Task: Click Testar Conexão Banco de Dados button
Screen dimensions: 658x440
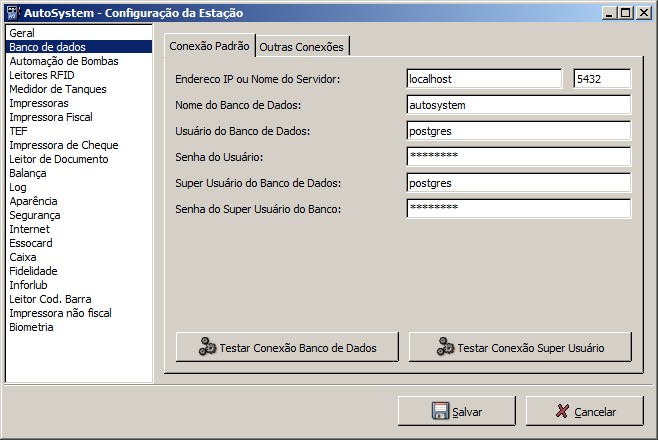Action: [x=287, y=347]
